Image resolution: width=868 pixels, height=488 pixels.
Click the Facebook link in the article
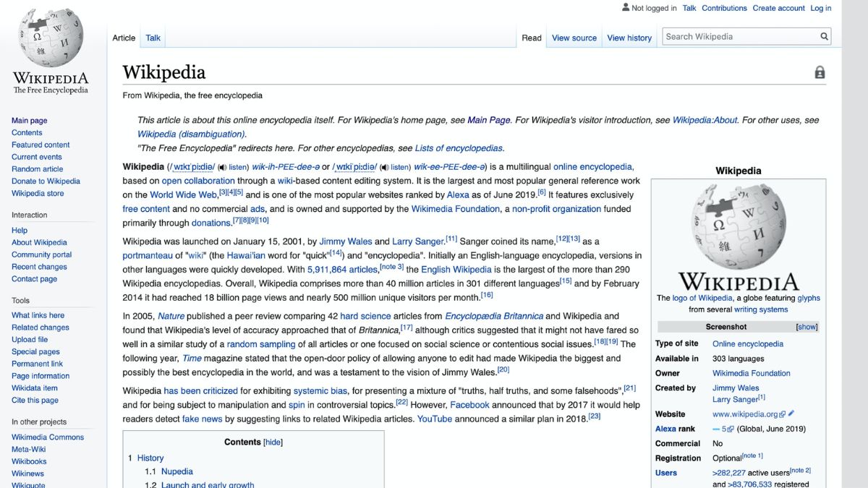[x=470, y=405]
